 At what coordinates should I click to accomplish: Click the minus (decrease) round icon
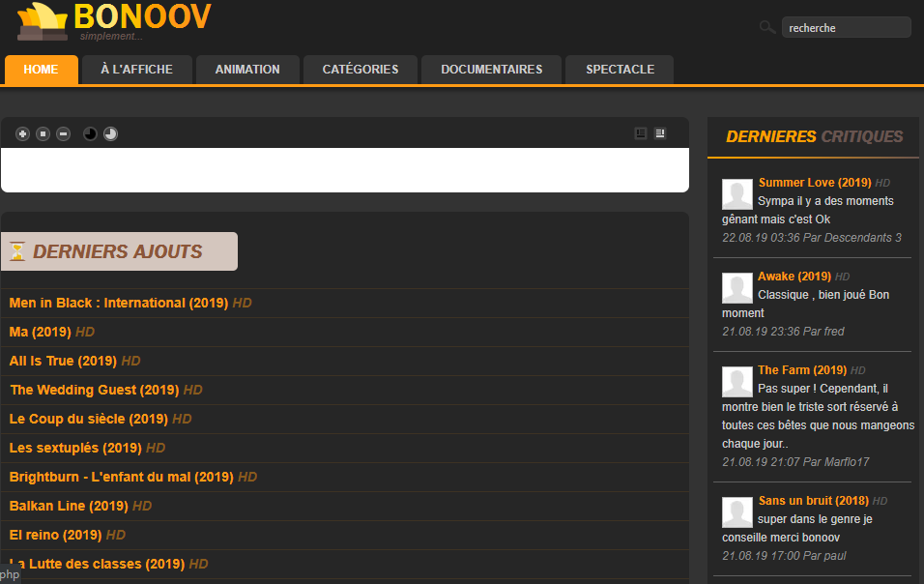(x=63, y=133)
